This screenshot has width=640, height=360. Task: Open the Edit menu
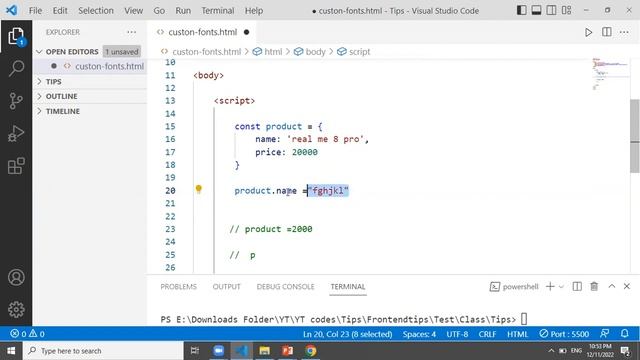click(x=60, y=11)
